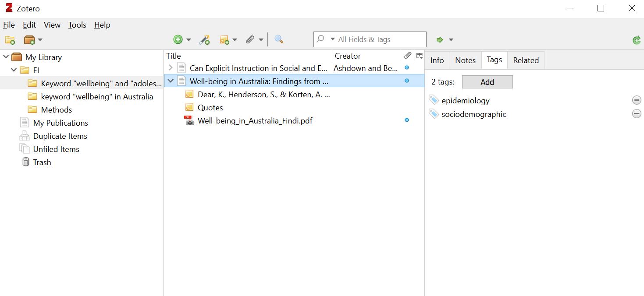Click blue attachment dot on Ashdown row
This screenshot has height=296, width=644.
pyautogui.click(x=407, y=68)
